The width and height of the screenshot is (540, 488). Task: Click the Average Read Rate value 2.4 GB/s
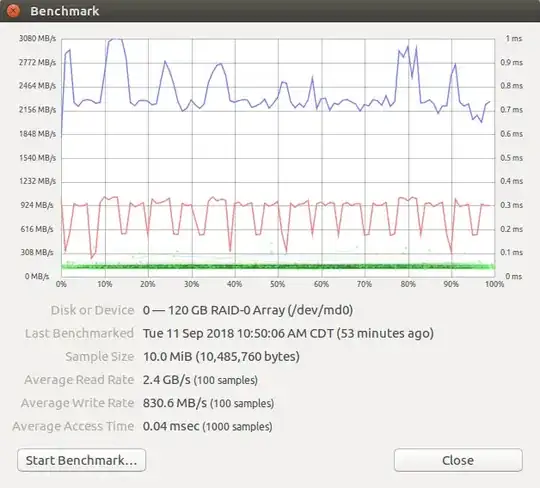click(200, 380)
